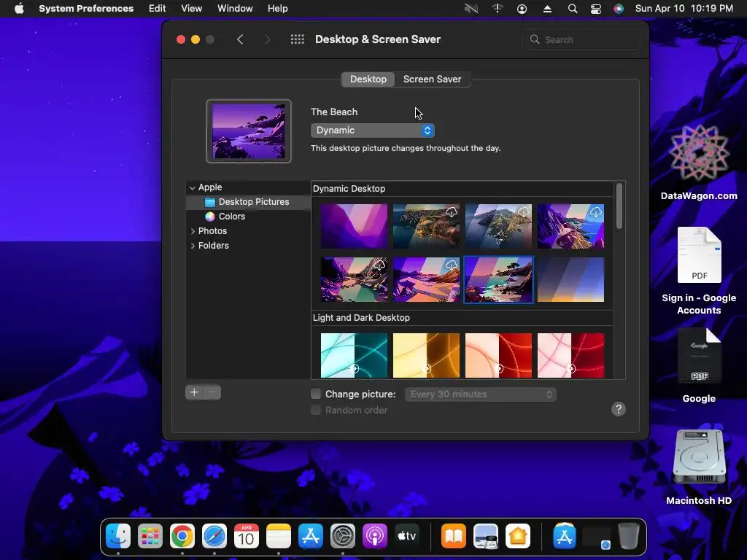The image size is (747, 560).
Task: Open Trash from the Dock
Action: (628, 536)
